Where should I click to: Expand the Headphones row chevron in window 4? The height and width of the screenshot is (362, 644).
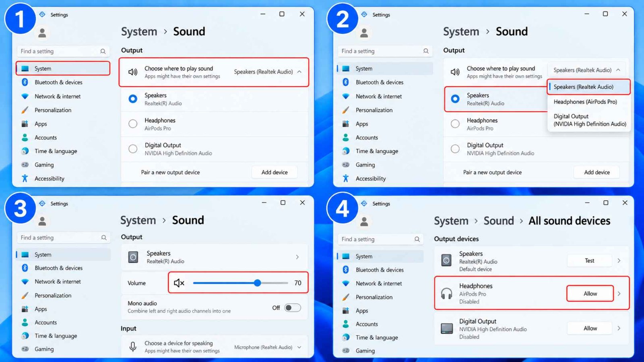619,294
